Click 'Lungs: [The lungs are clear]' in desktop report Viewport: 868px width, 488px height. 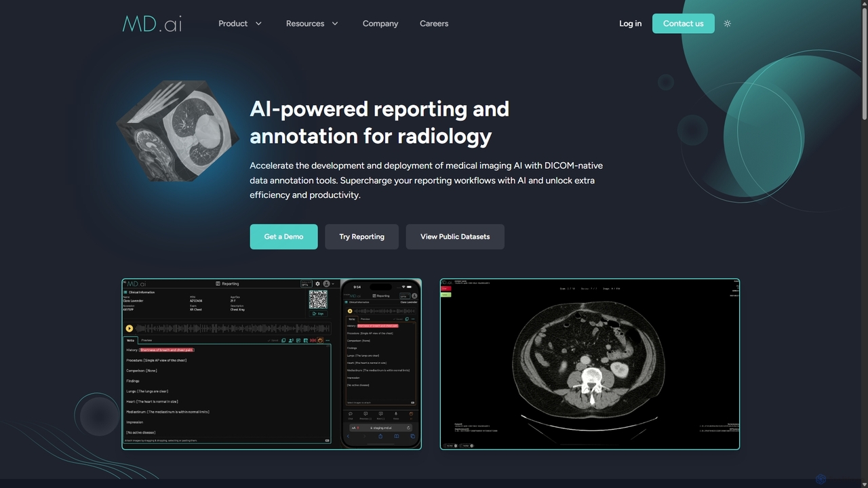147,391
